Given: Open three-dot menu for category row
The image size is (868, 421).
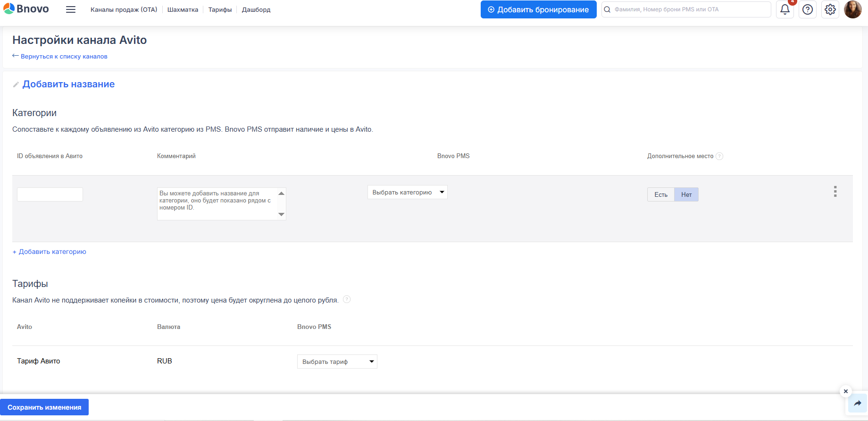Looking at the screenshot, I should coord(835,192).
